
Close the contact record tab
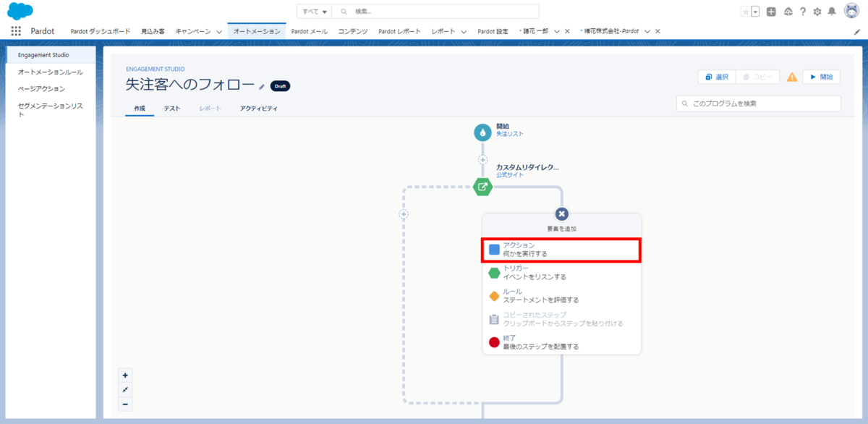point(567,32)
